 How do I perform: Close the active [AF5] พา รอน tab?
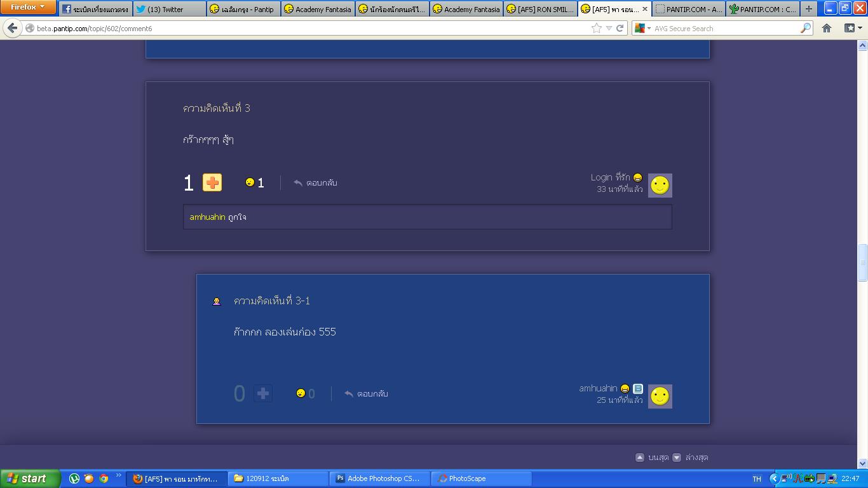click(x=645, y=9)
